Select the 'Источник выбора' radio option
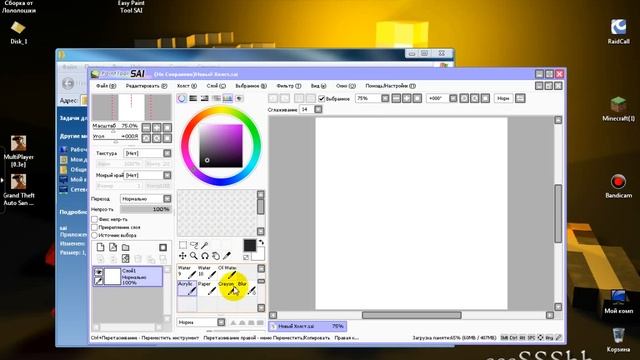Viewport: 640px width, 360px height. (x=94, y=235)
